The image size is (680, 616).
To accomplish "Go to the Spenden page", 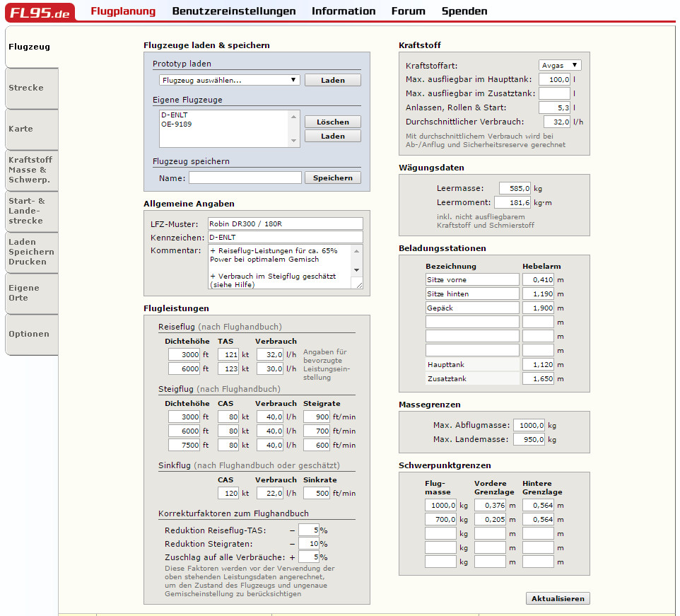I will coord(464,11).
